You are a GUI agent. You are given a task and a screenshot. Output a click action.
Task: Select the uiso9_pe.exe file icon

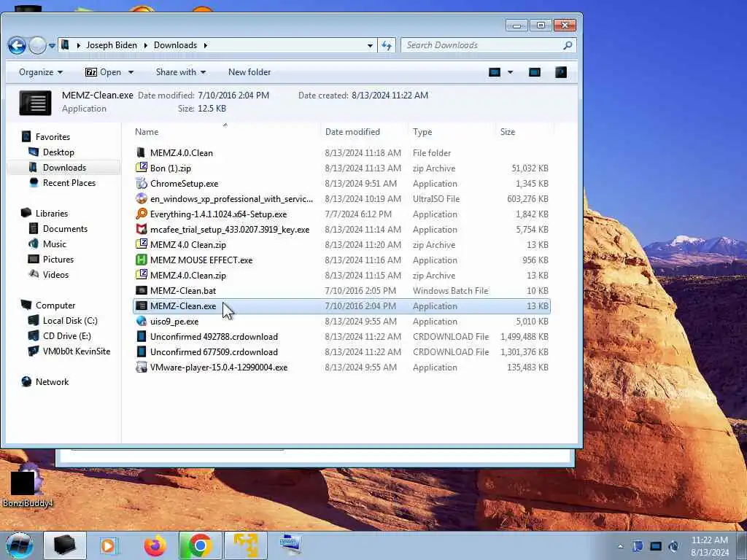(x=141, y=321)
